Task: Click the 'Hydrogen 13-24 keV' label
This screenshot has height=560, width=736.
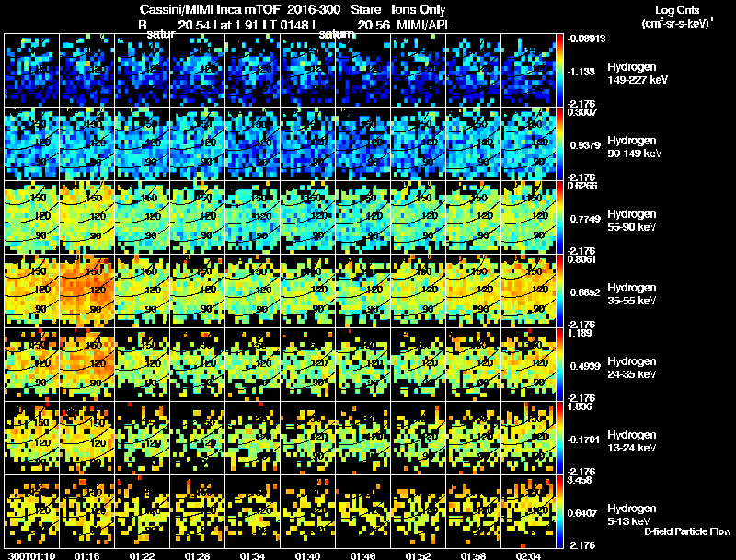Action: 632,441
